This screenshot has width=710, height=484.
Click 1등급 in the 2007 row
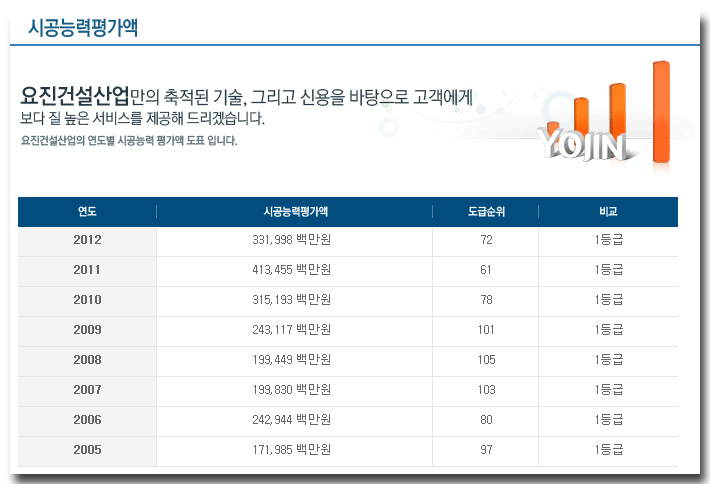pyautogui.click(x=609, y=389)
